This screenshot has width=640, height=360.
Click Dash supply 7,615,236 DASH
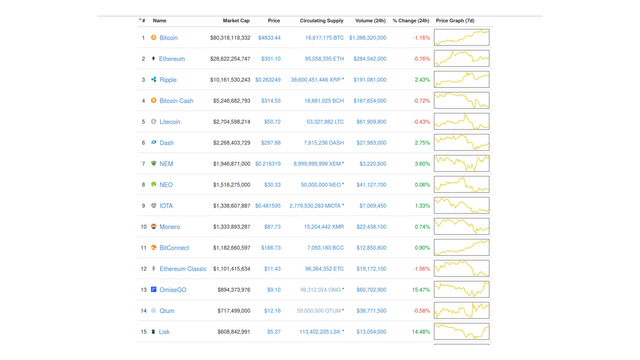324,143
